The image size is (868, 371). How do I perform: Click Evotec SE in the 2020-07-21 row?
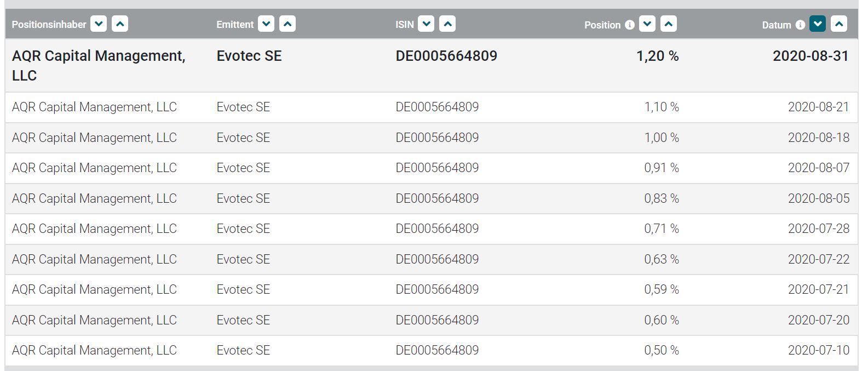243,290
